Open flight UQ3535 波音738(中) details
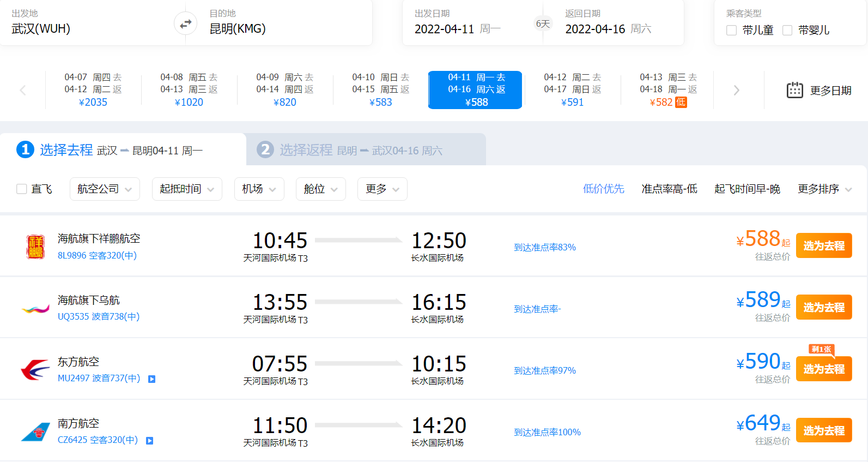Screen dimensions: 868x462 [x=99, y=316]
